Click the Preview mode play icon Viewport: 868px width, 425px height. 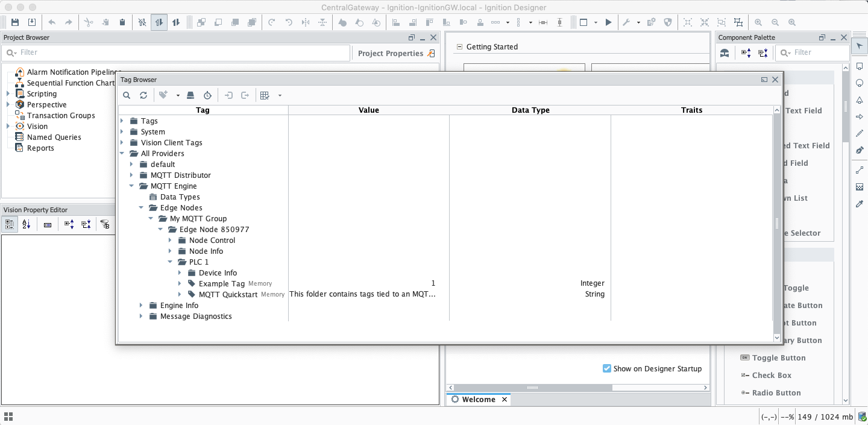[609, 22]
